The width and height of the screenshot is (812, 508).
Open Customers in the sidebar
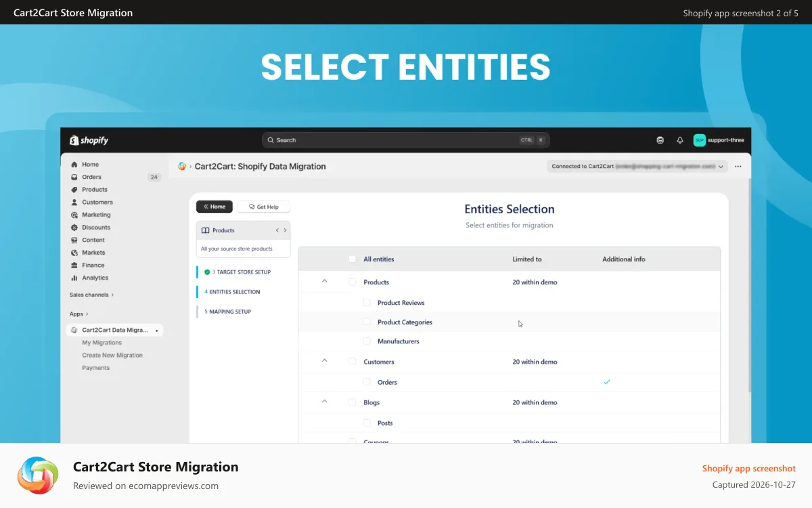97,202
